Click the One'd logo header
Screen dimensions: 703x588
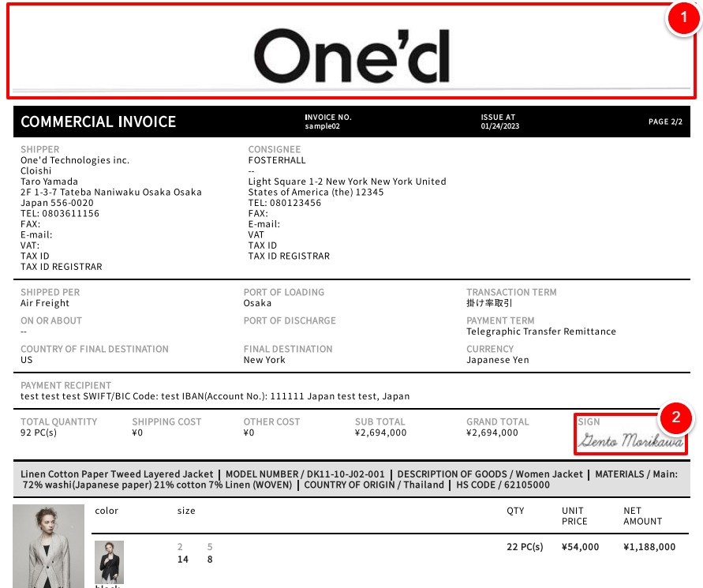pos(352,57)
